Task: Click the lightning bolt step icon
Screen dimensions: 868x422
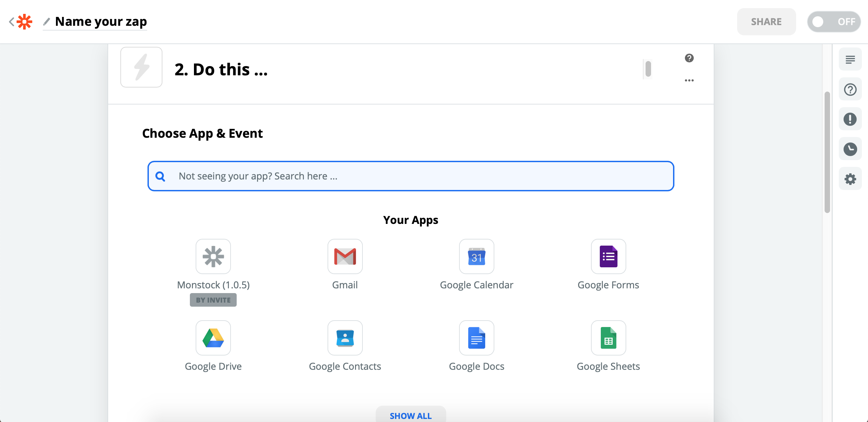Action: pyautogui.click(x=141, y=67)
